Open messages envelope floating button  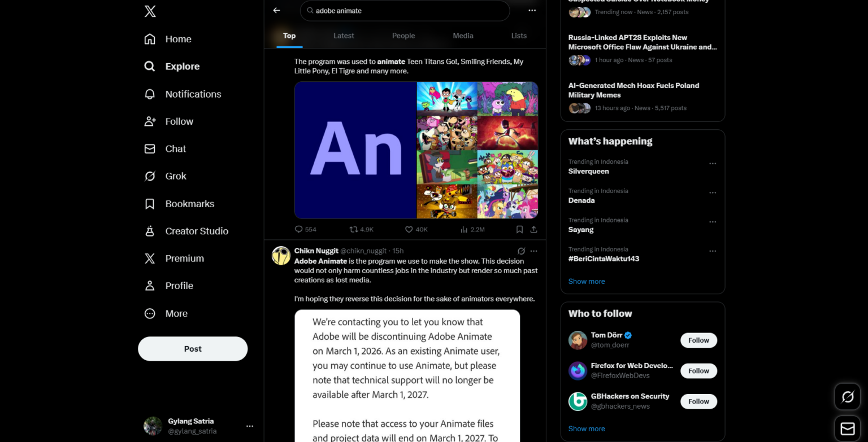pos(848,429)
